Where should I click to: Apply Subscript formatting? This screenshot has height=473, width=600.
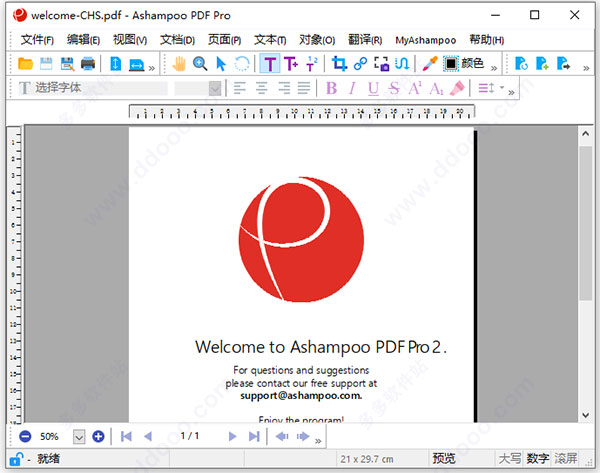[x=436, y=88]
